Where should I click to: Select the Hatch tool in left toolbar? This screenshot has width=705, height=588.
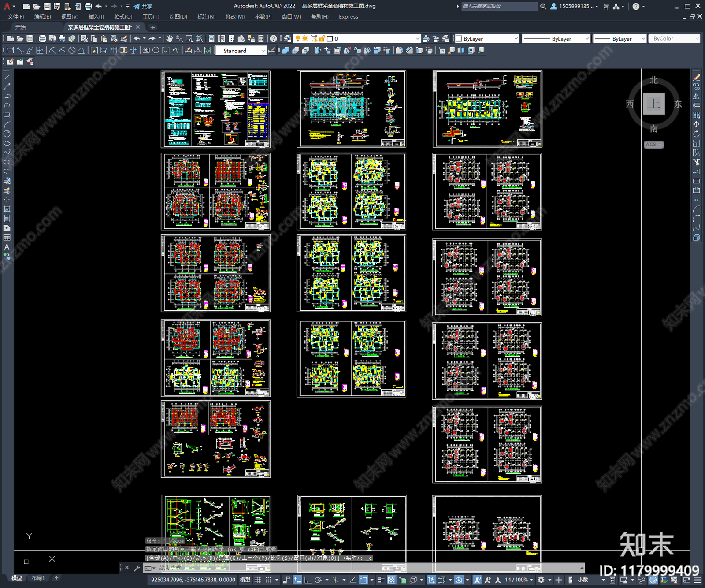click(x=7, y=209)
